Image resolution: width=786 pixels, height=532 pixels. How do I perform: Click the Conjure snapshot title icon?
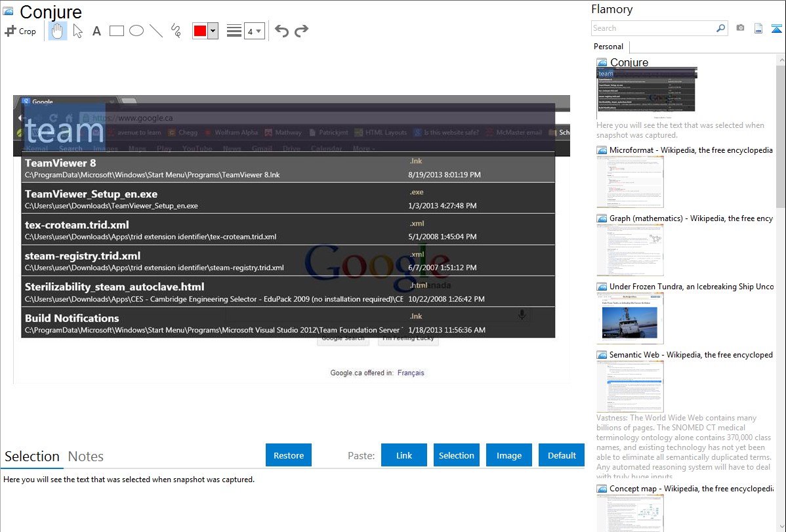(x=8, y=12)
